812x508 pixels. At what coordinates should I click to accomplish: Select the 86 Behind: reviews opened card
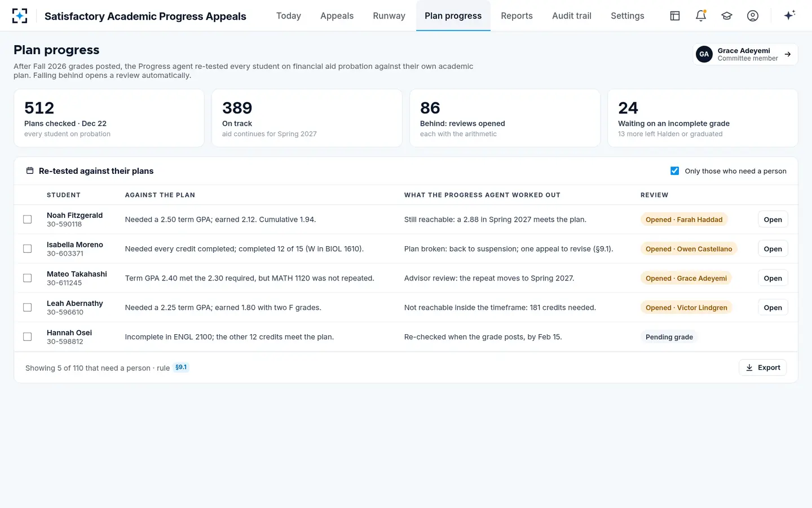505,118
